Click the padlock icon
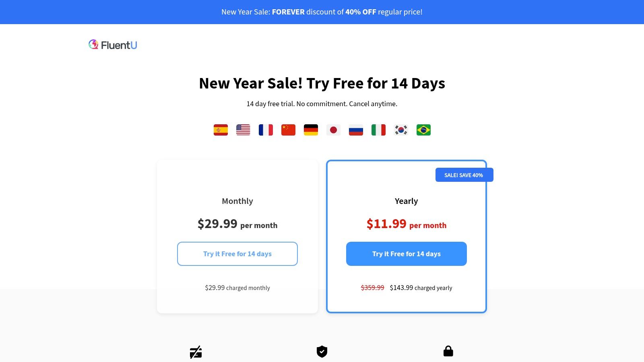Viewport: 644px width, 362px height. [448, 351]
